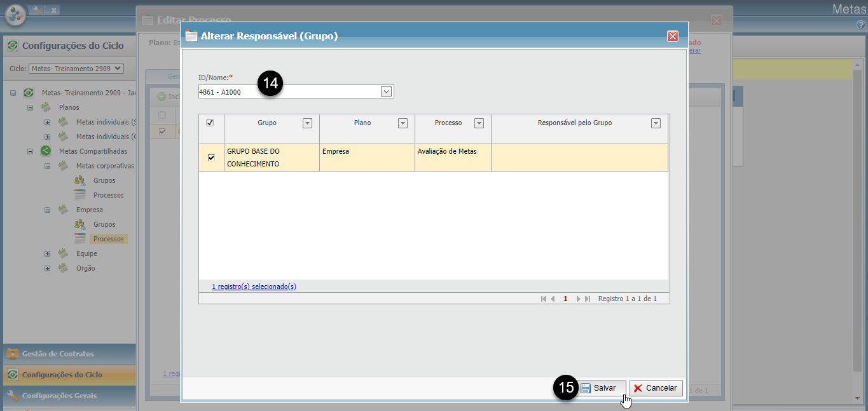This screenshot has height=411, width=868.
Task: Uncheck the GRUPO BASE DO CONHECIMENTO row checkbox
Action: [x=211, y=158]
